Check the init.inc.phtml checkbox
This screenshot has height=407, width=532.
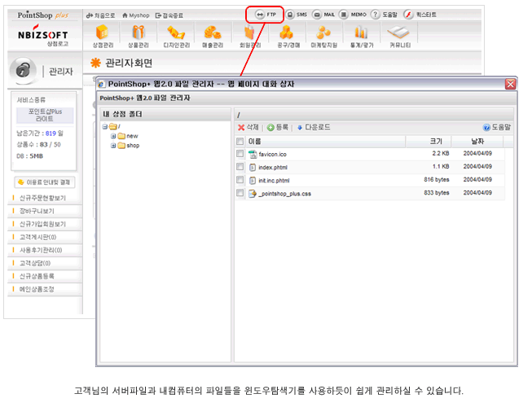click(240, 180)
